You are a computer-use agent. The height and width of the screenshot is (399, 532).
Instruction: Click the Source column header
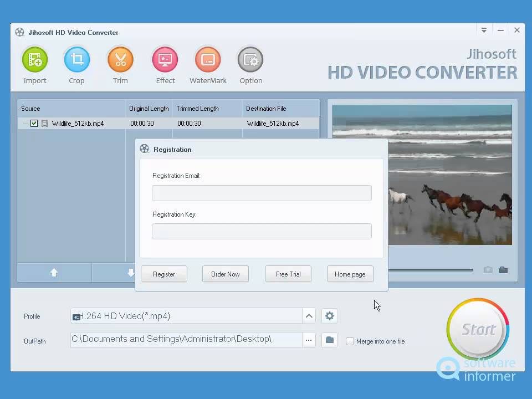pos(71,109)
